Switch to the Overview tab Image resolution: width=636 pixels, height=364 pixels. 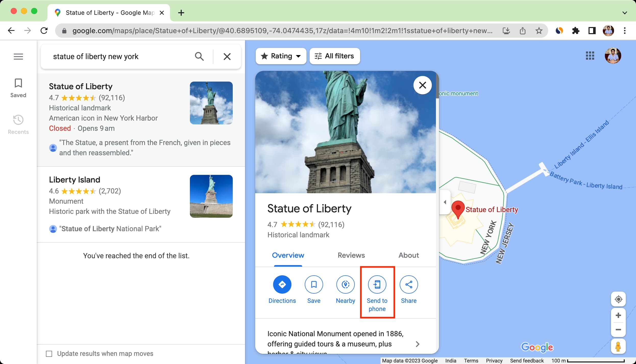point(288,255)
